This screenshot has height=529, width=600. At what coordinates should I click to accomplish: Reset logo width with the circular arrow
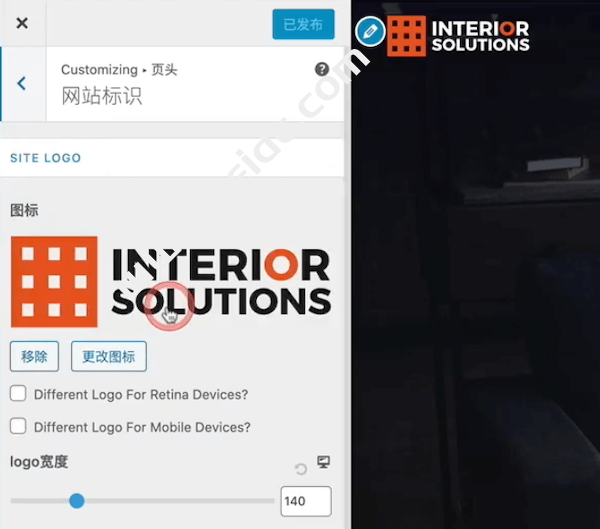point(301,469)
